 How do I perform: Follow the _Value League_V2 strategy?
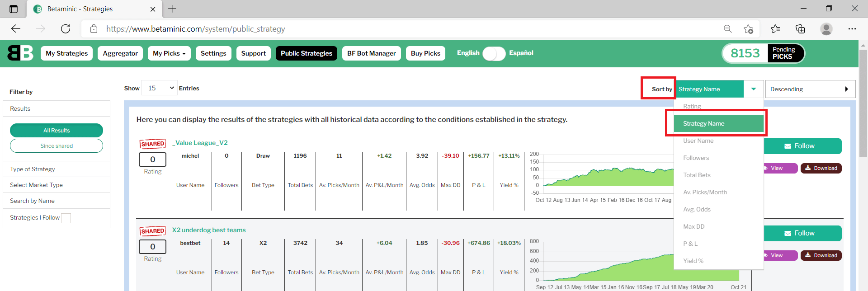click(x=802, y=146)
